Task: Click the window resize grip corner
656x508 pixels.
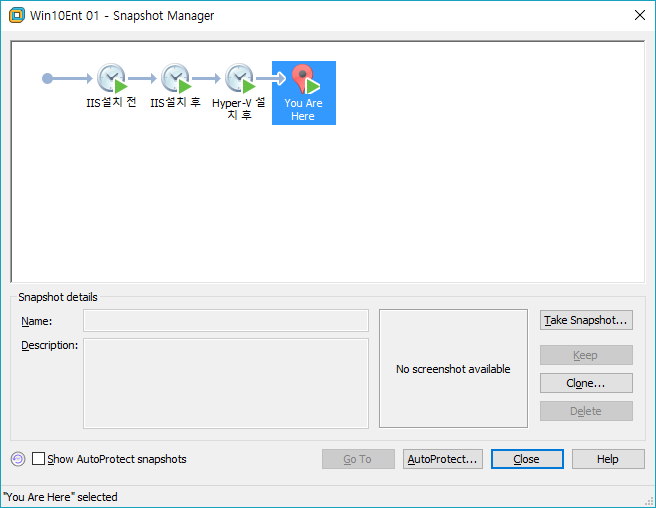Action: click(649, 501)
